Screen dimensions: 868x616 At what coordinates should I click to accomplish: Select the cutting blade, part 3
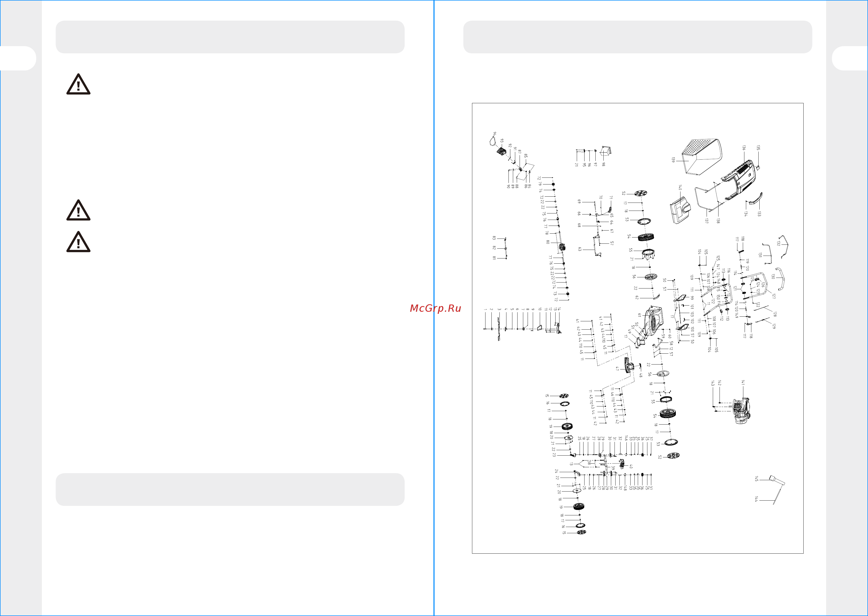tap(499, 329)
